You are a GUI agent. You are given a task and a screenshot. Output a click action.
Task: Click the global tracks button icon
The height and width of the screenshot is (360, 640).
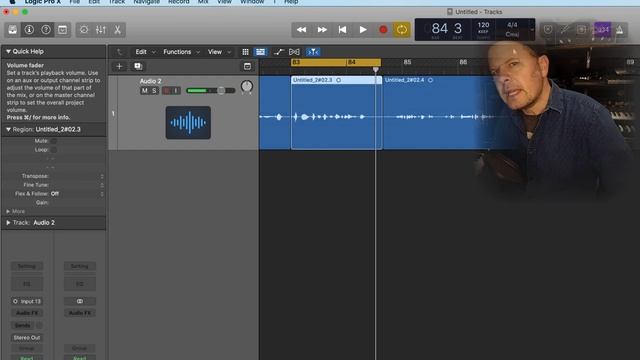[x=247, y=66]
